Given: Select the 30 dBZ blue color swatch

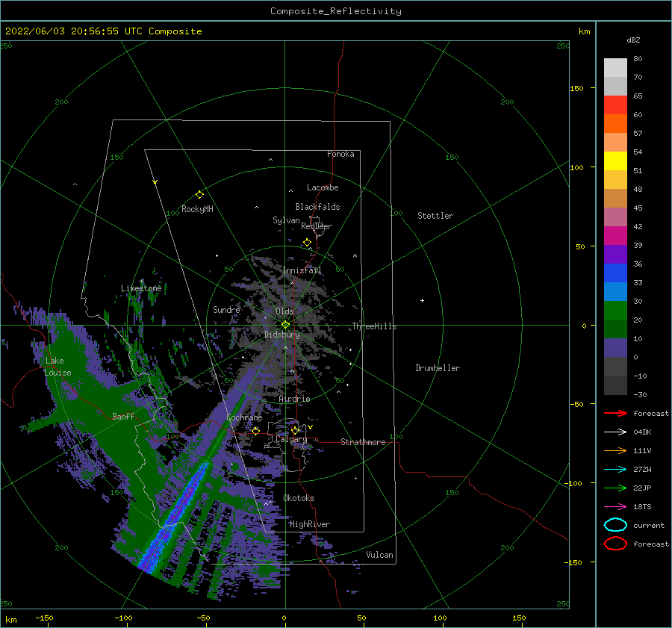Looking at the screenshot, I should (x=615, y=292).
